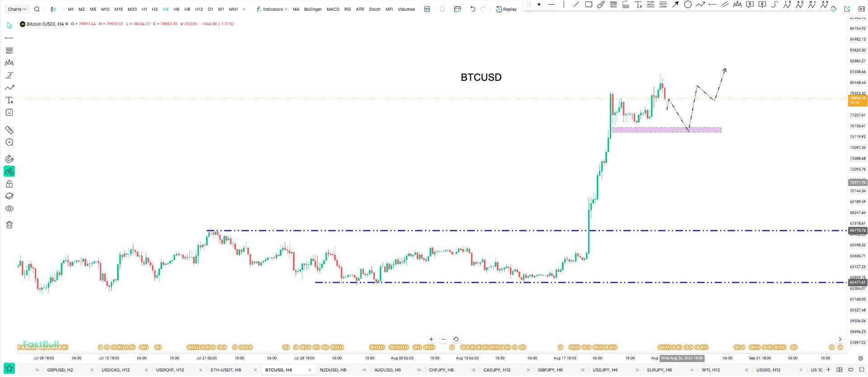868x377 pixels.
Task: Activate the zoom-in tool
Action: [9, 142]
